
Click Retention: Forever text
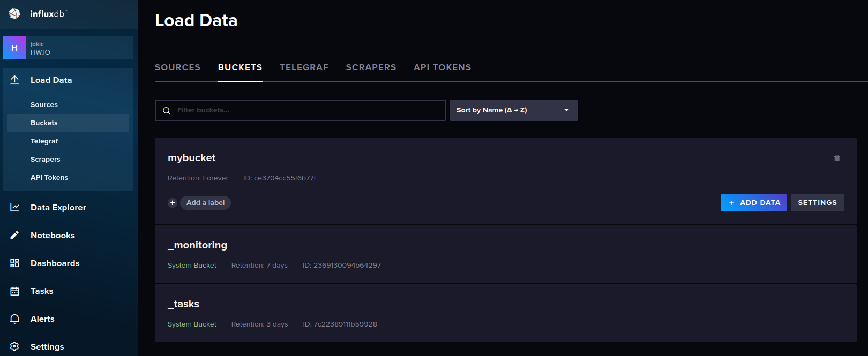pyautogui.click(x=198, y=178)
